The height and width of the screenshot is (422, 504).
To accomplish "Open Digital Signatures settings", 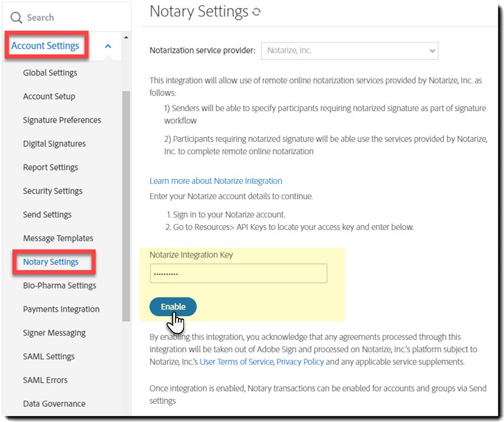I will pos(54,144).
